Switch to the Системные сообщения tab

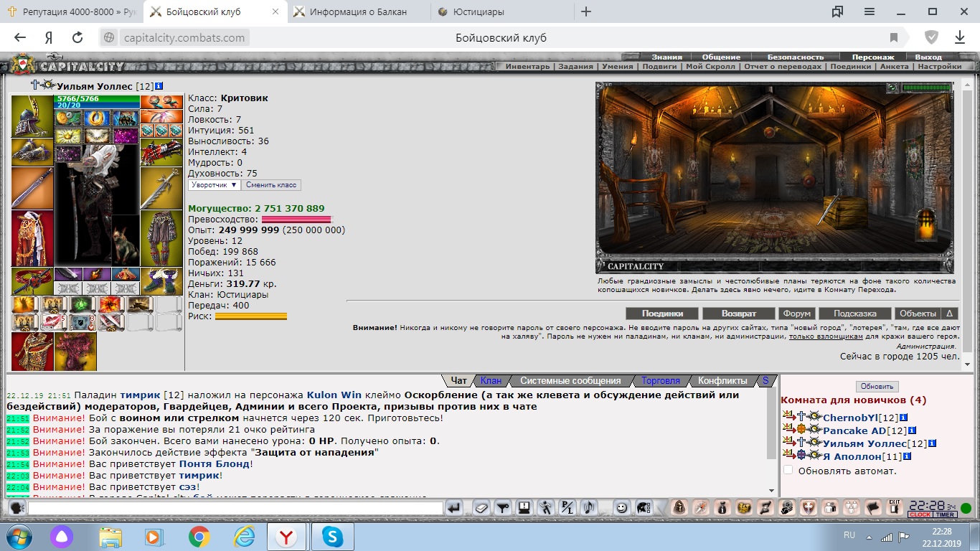570,381
